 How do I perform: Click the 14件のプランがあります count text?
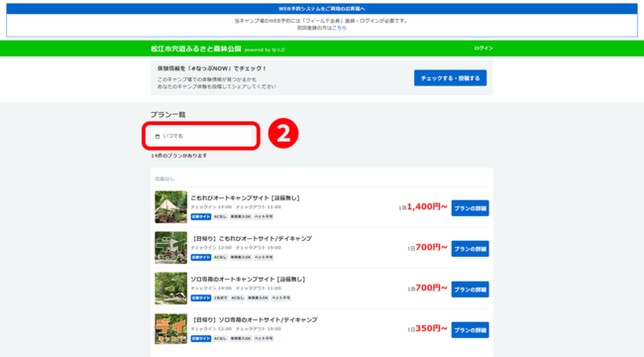point(179,156)
